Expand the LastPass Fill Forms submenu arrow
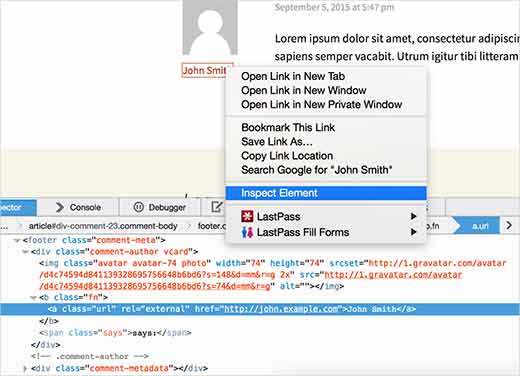 (413, 232)
